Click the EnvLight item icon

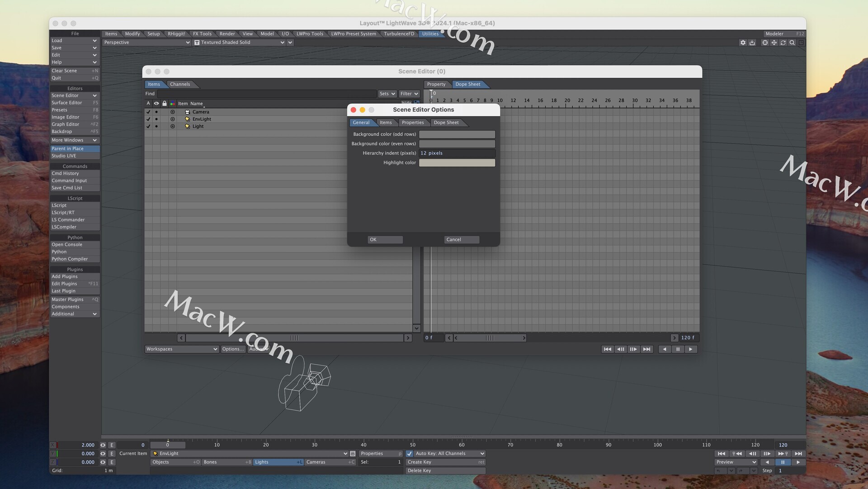[187, 119]
